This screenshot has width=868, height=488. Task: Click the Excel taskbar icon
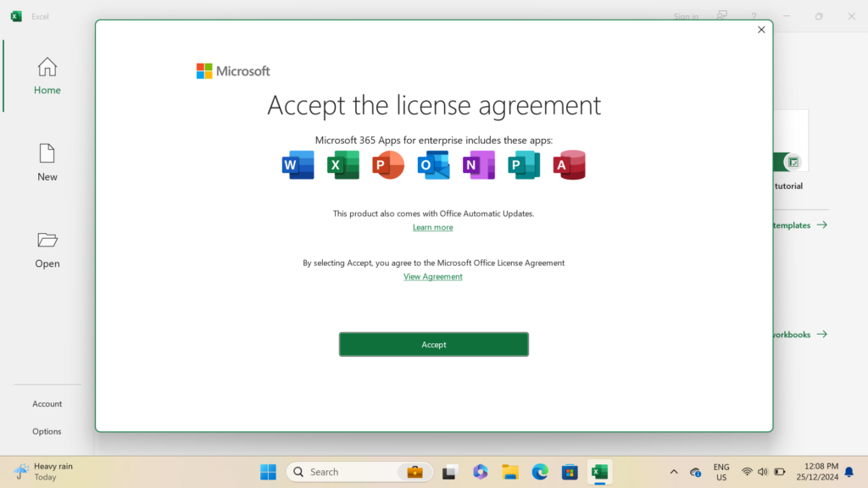(599, 472)
